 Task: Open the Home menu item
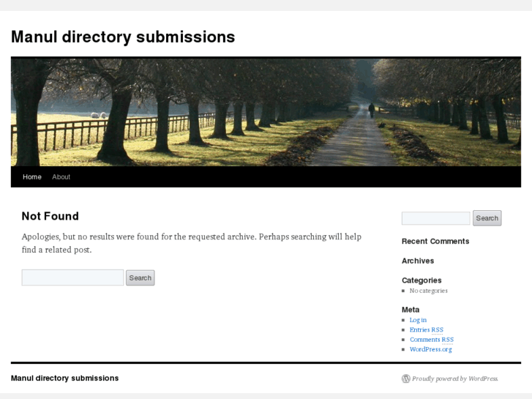tap(32, 177)
